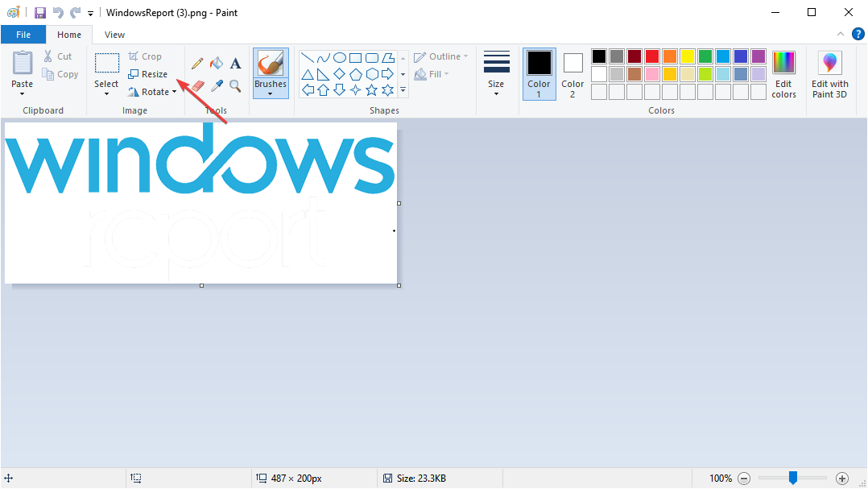Click the Paint app icon in title bar

click(13, 12)
